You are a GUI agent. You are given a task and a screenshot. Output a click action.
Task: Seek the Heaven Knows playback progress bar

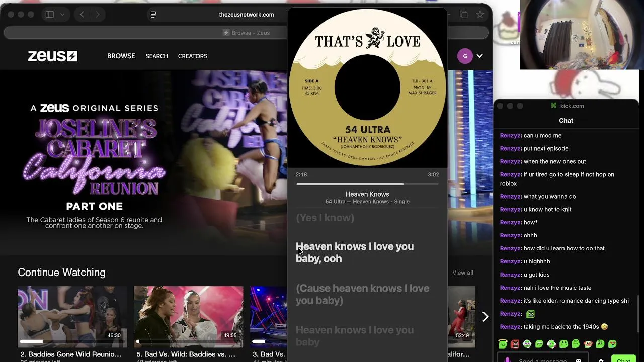tap(367, 184)
